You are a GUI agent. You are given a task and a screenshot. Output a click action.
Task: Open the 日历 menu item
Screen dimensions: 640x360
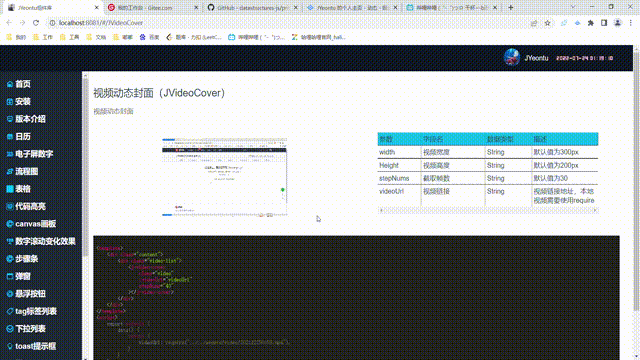pos(23,137)
